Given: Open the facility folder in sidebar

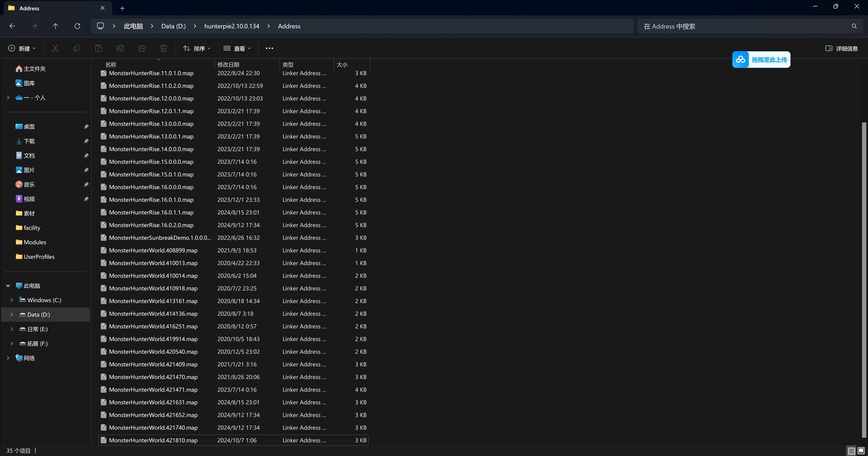Looking at the screenshot, I should [x=28, y=228].
